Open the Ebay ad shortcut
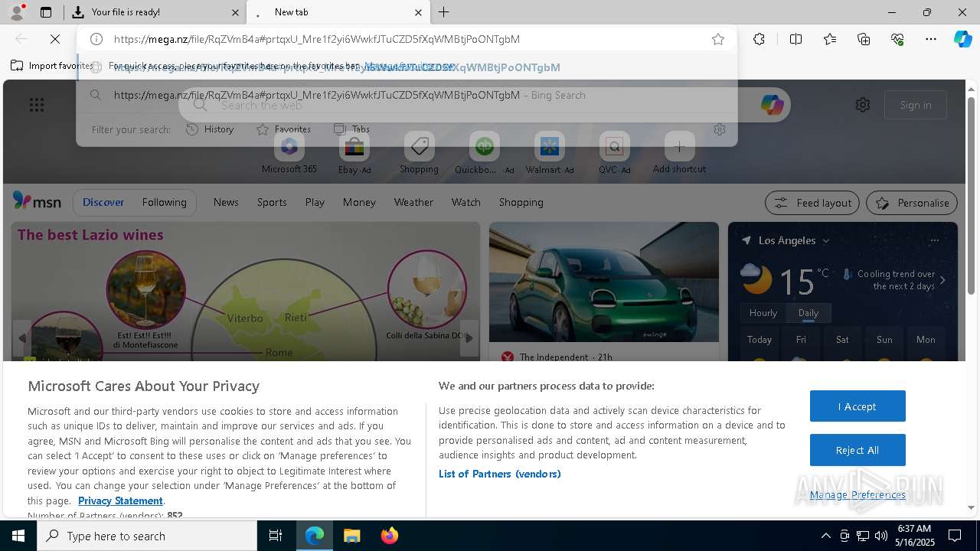This screenshot has height=551, width=980. click(x=354, y=153)
